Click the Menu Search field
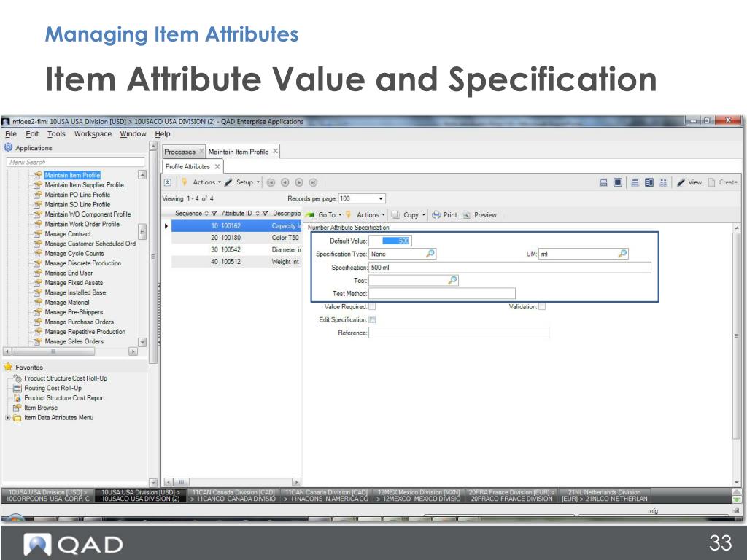This screenshot has width=747, height=560. point(75,163)
